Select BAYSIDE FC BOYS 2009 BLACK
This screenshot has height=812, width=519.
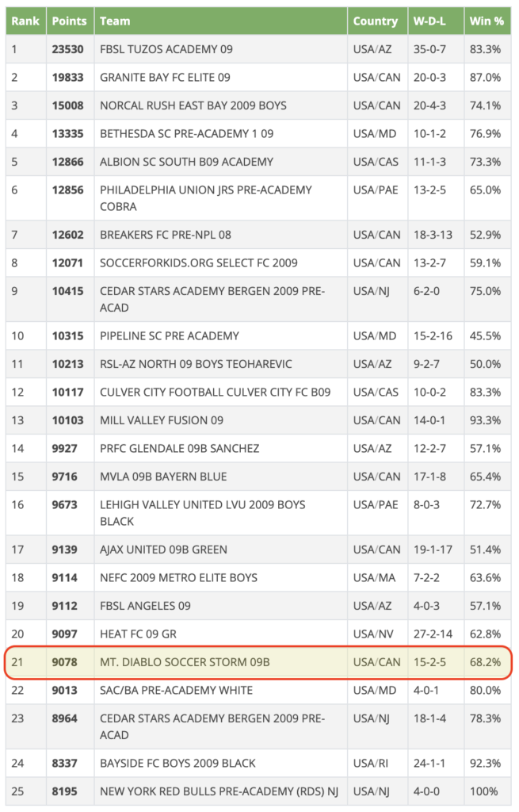177,764
